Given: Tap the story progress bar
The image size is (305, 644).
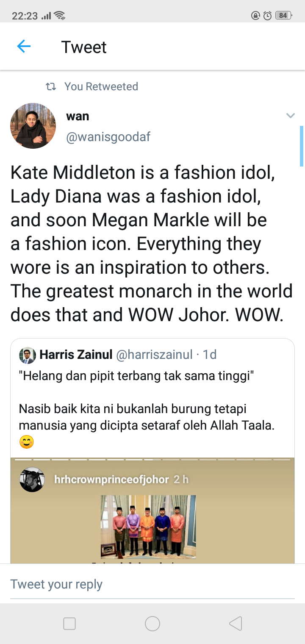Looking at the screenshot, I should click(152, 459).
